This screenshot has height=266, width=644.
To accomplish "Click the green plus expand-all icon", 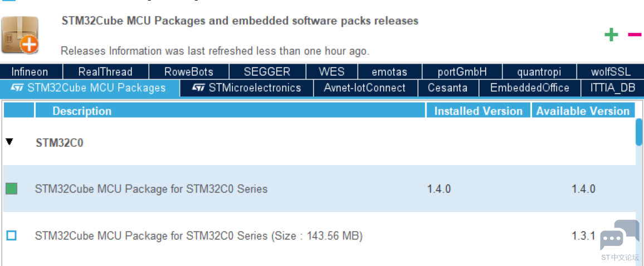I will [x=611, y=35].
